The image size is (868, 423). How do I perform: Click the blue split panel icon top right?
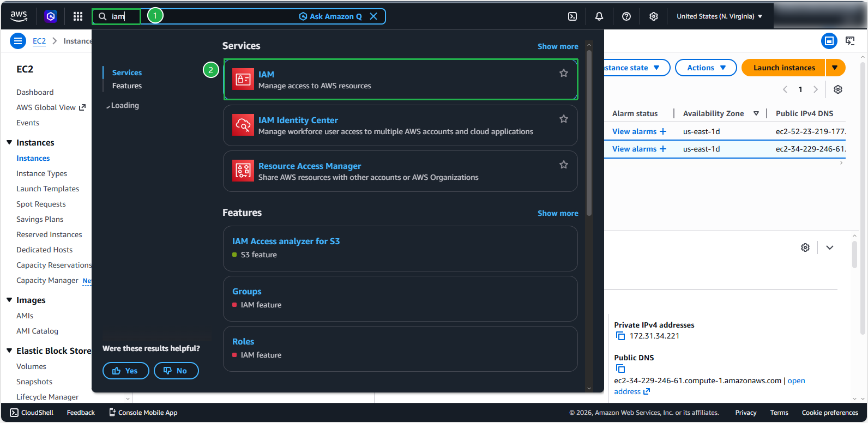829,41
